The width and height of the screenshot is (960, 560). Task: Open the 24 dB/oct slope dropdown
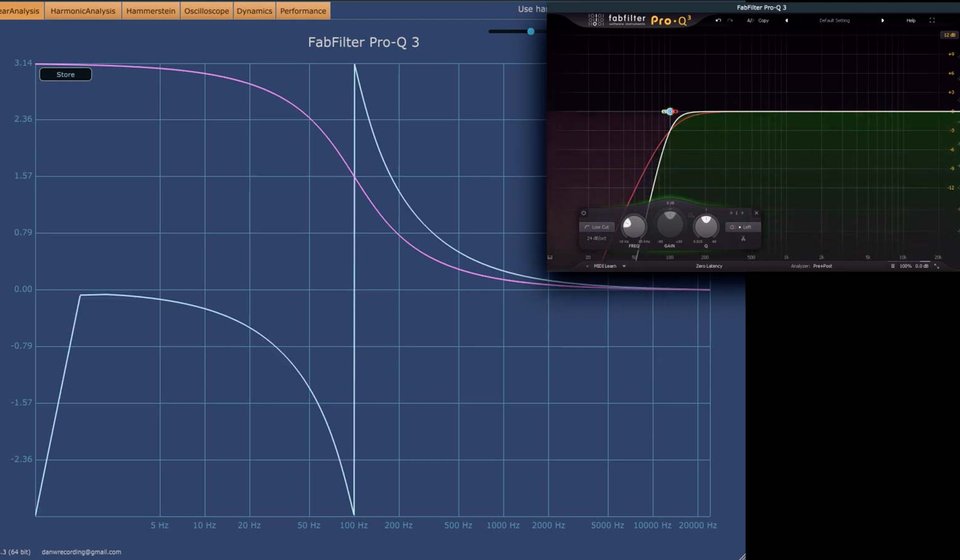[596, 238]
